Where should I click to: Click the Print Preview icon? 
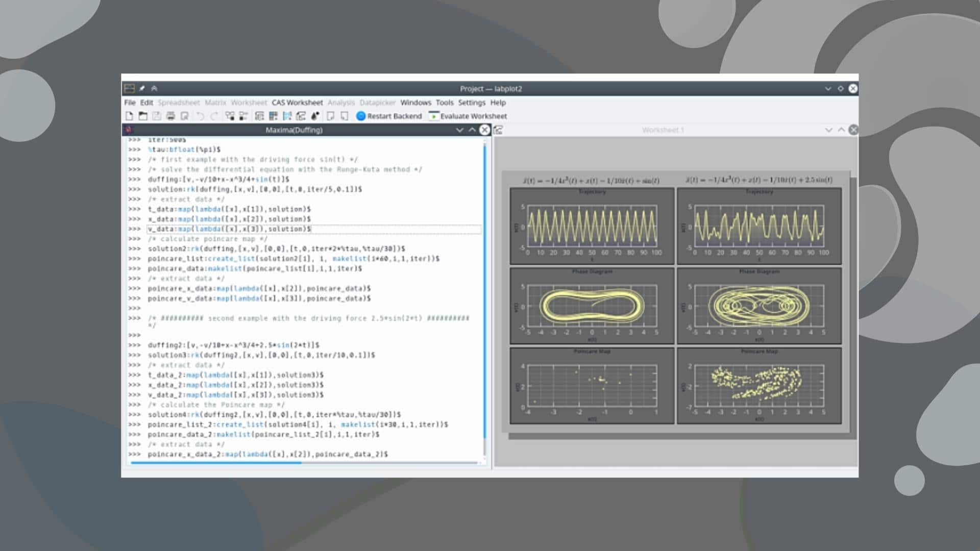[184, 116]
